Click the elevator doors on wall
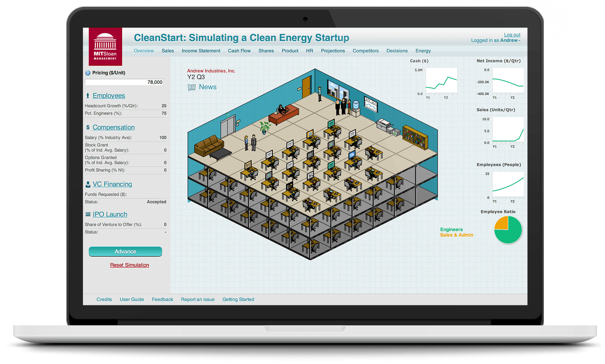 click(228, 126)
